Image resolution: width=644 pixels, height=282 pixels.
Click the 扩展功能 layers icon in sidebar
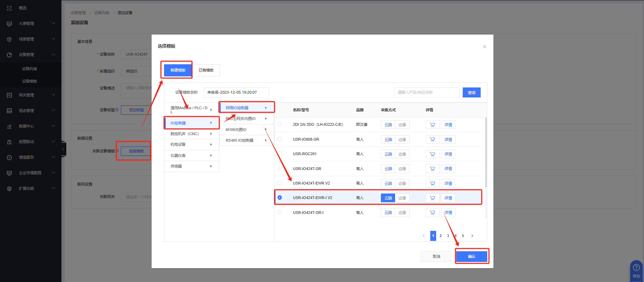(x=9, y=188)
